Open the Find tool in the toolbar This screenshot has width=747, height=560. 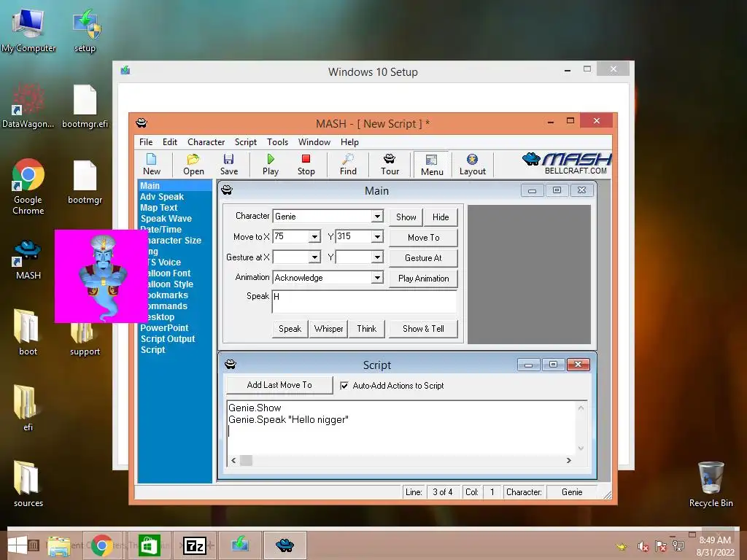tap(348, 164)
